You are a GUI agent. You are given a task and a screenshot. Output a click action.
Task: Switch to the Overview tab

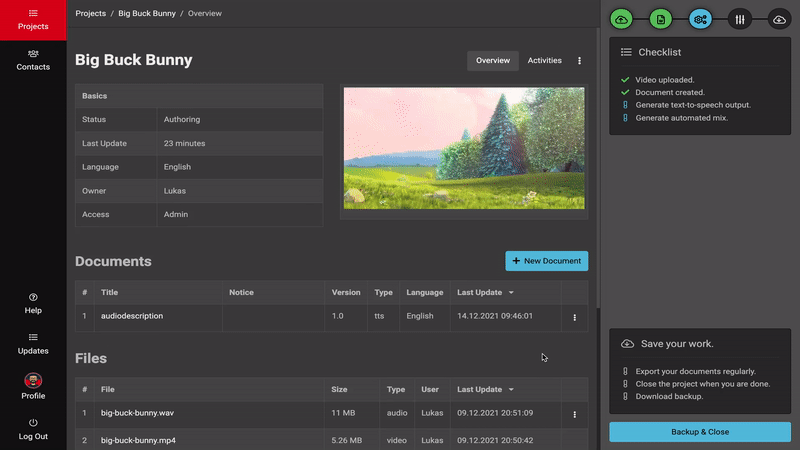tap(493, 61)
